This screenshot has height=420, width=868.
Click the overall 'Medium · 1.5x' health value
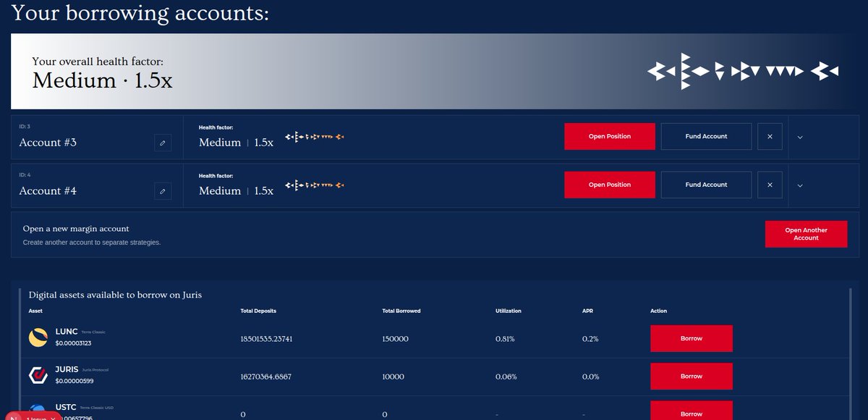click(x=103, y=80)
